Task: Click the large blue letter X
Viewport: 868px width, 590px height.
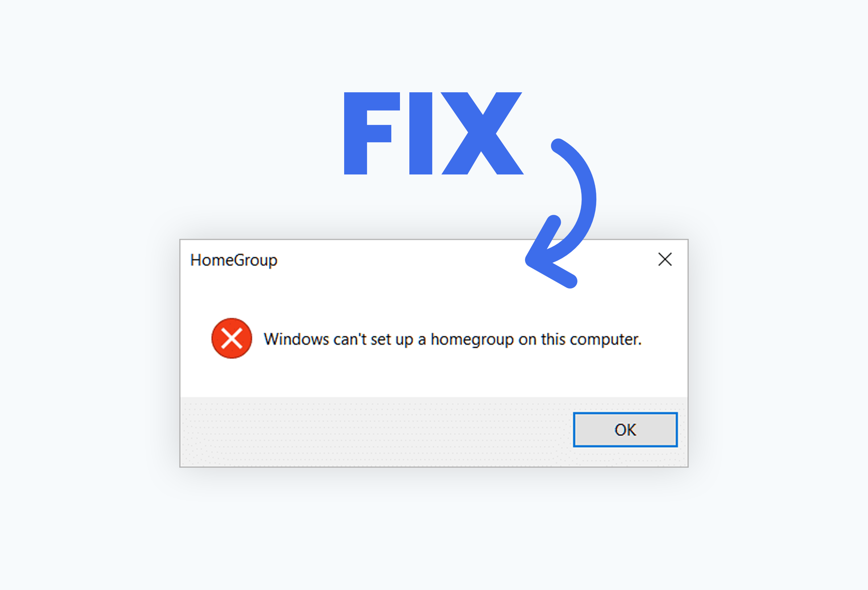Action: pos(482,133)
